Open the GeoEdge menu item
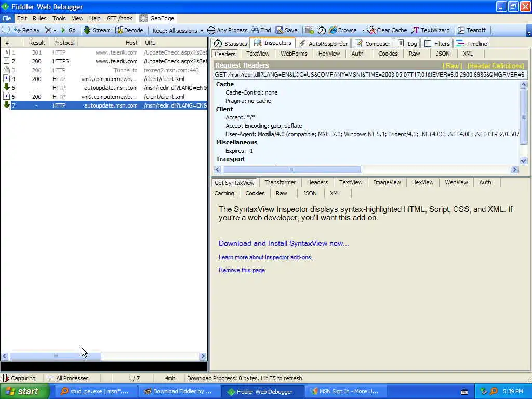 [x=157, y=18]
